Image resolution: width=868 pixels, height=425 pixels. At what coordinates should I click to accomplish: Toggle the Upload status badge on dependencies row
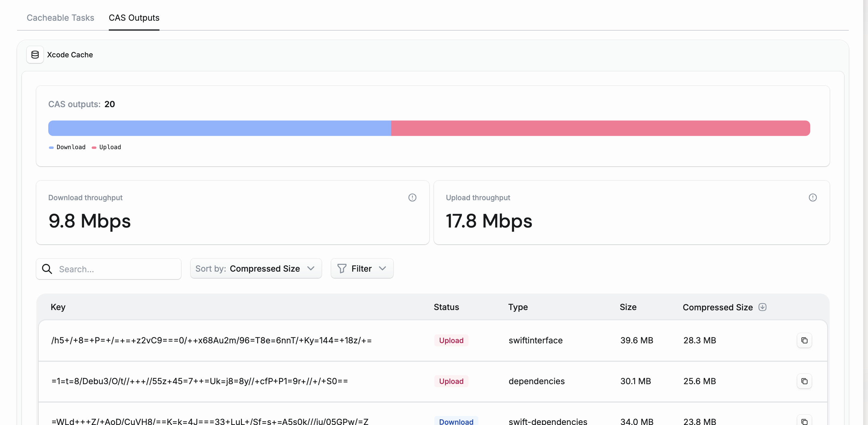(x=451, y=381)
